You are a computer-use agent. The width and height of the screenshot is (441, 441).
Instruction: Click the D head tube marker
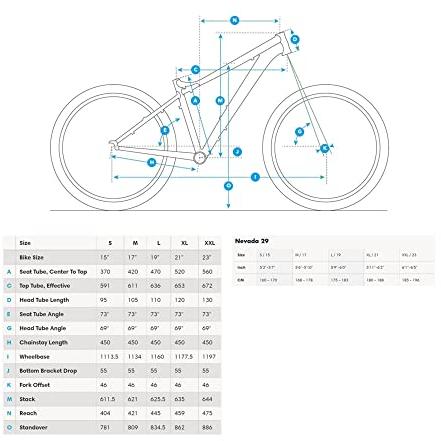point(295,39)
